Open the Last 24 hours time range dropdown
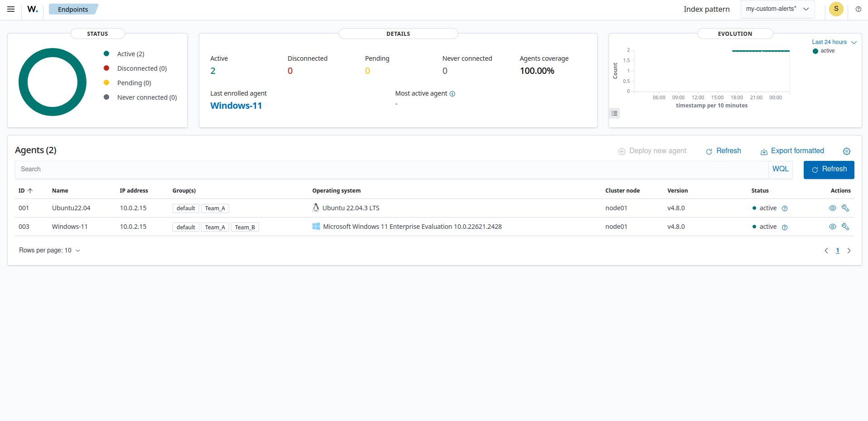Viewport: 868px width, 421px height. tap(833, 42)
